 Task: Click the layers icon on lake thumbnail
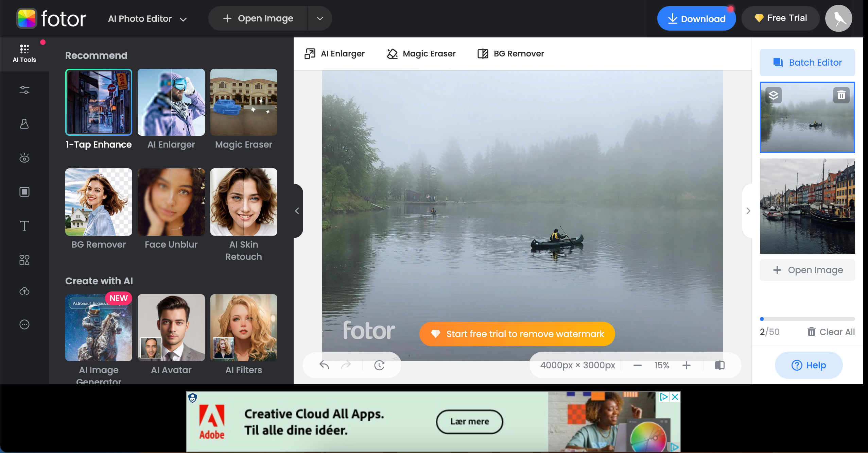pyautogui.click(x=773, y=95)
